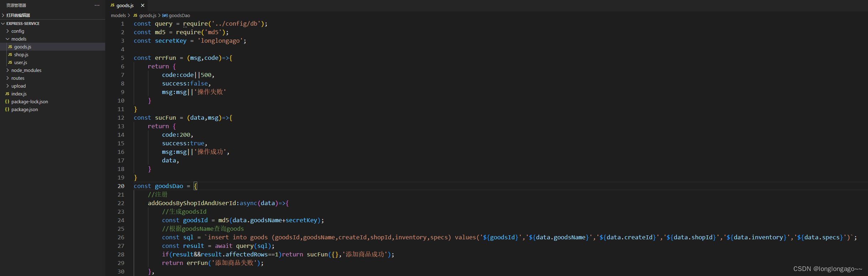Click the braces icon beside package.json
The image size is (868, 276).
pyautogui.click(x=7, y=109)
